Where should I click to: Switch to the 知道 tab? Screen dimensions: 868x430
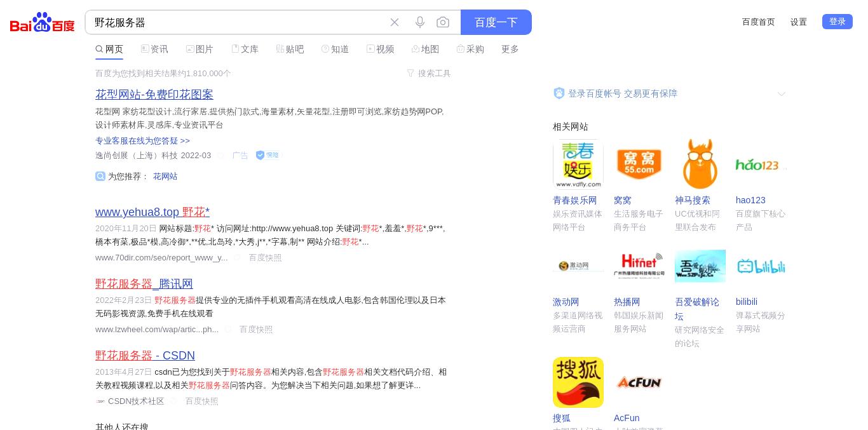[x=335, y=49]
